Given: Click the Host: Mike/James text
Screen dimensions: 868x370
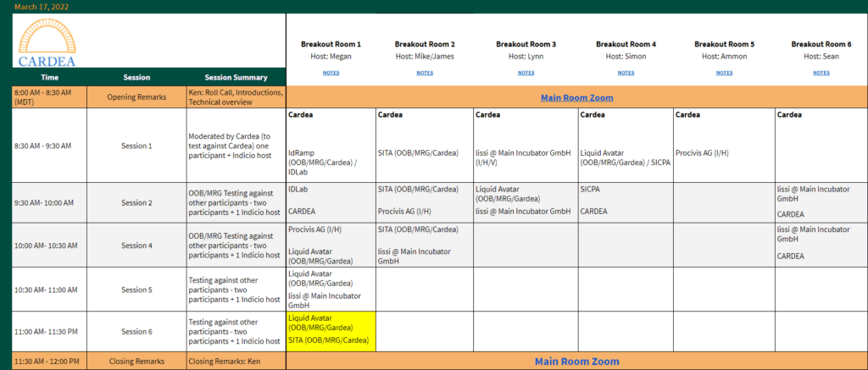Looking at the screenshot, I should point(425,57).
